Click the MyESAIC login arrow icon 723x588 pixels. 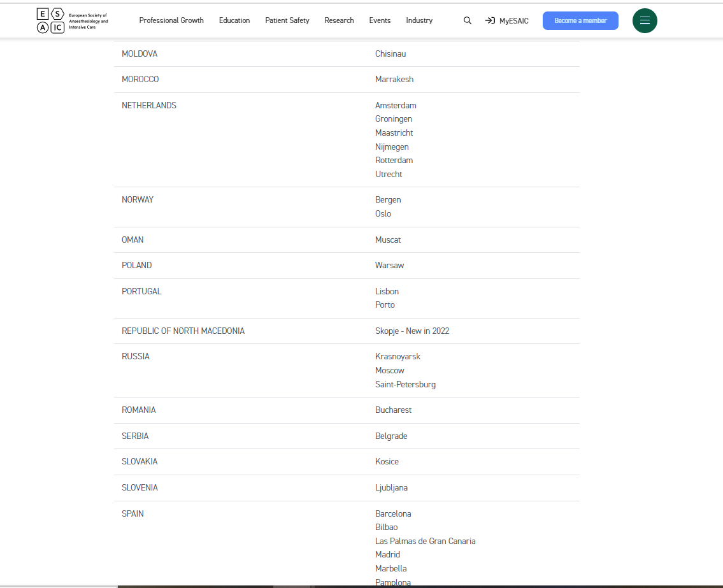click(490, 21)
